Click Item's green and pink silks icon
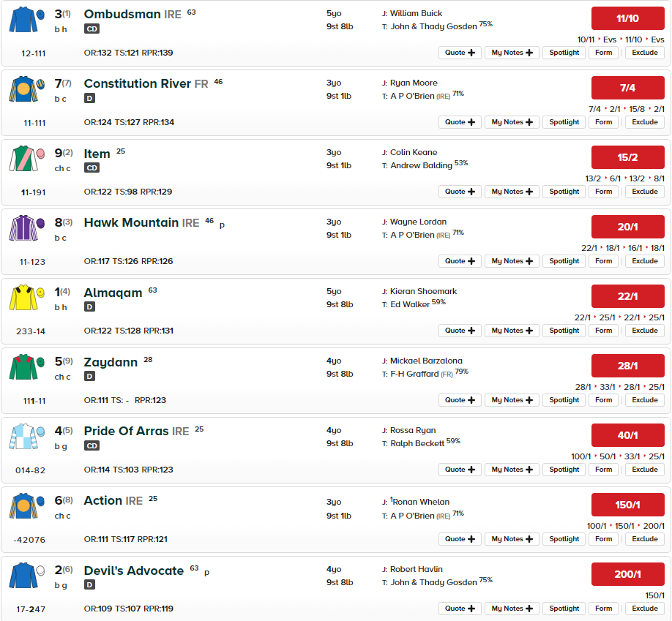 [x=26, y=159]
